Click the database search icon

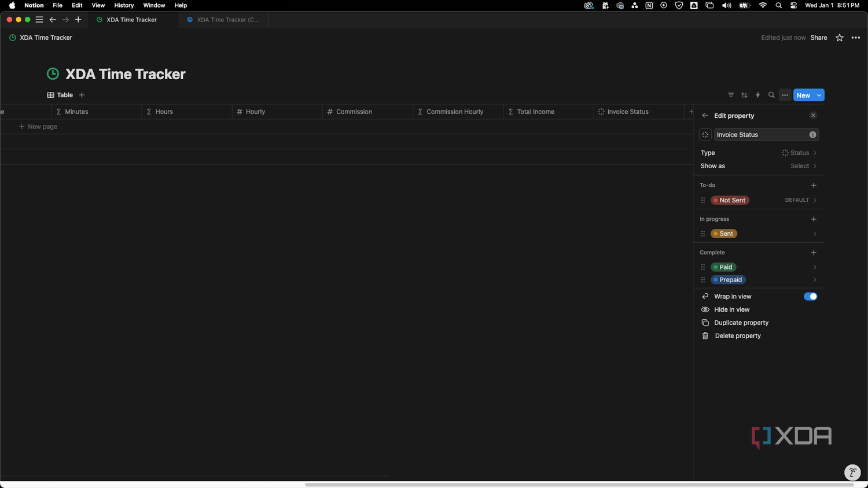[x=771, y=95]
